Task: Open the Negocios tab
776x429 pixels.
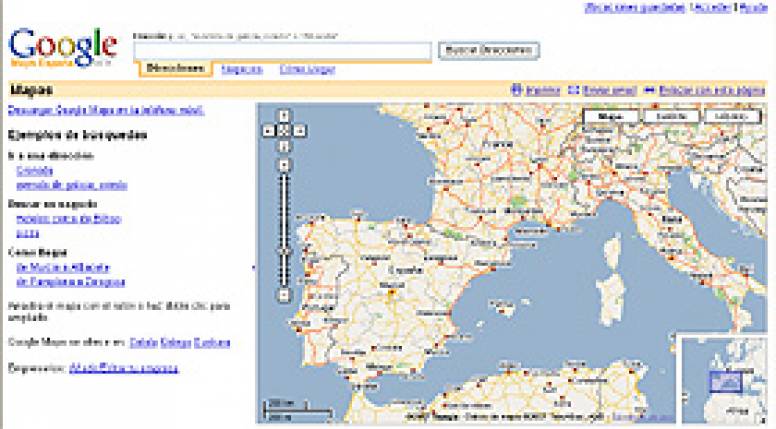Action: tap(241, 69)
